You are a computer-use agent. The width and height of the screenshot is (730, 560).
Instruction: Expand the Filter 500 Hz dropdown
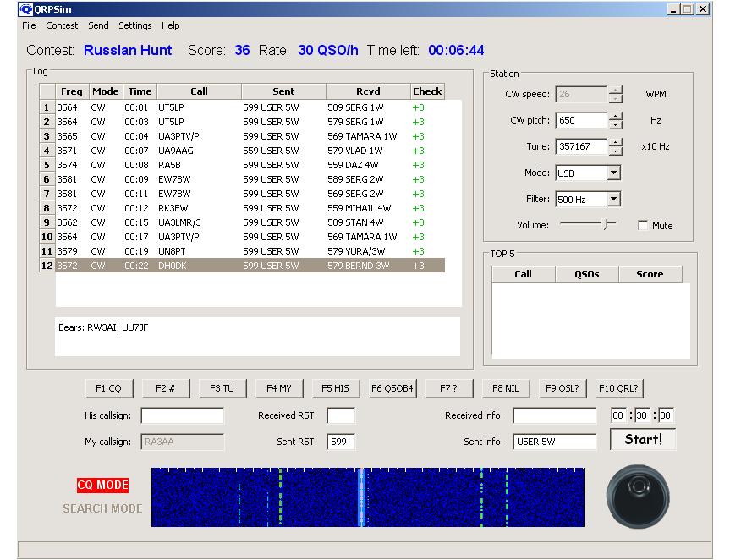614,200
